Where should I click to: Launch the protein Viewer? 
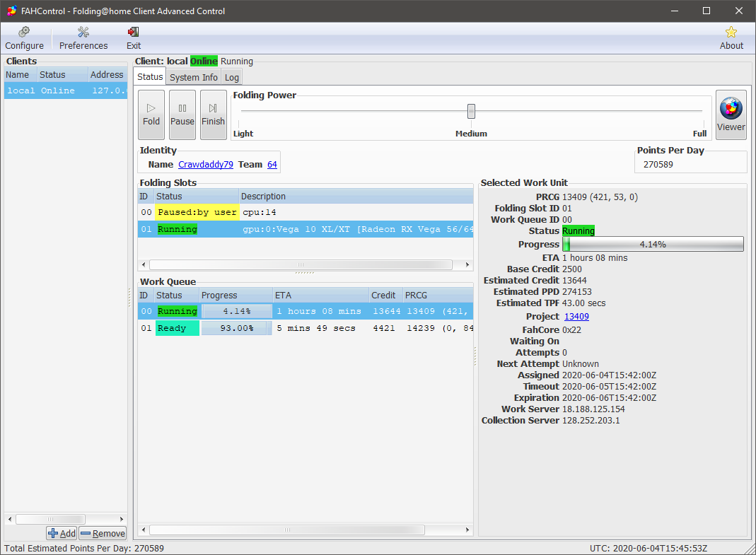pos(731,115)
